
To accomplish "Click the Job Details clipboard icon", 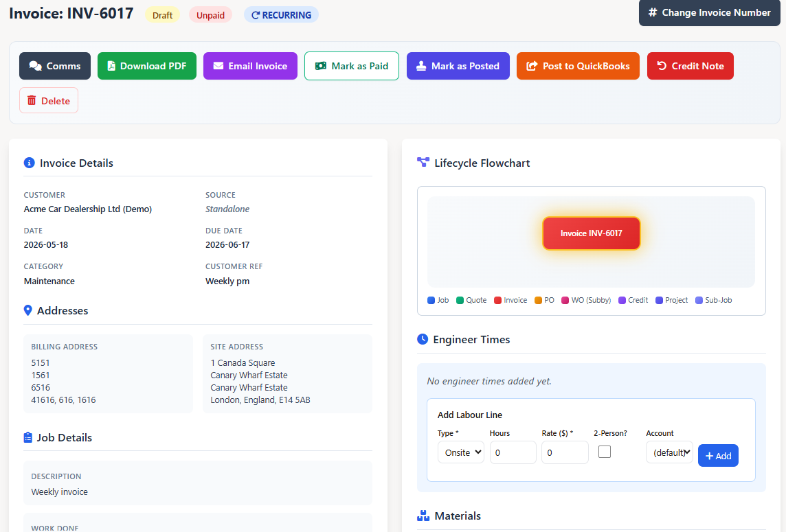I will (x=28, y=437).
